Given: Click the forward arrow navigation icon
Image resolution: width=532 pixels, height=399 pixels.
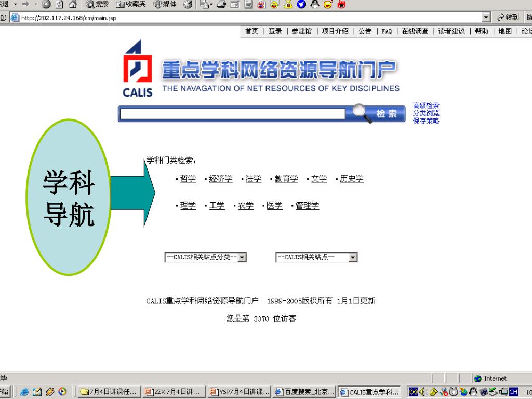Looking at the screenshot, I should coord(26,4).
